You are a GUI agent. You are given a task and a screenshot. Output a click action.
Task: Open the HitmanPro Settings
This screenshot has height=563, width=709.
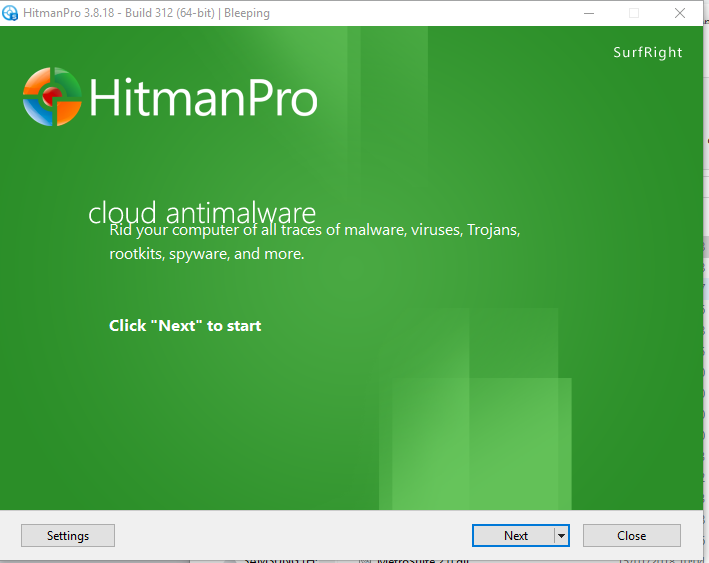click(68, 535)
